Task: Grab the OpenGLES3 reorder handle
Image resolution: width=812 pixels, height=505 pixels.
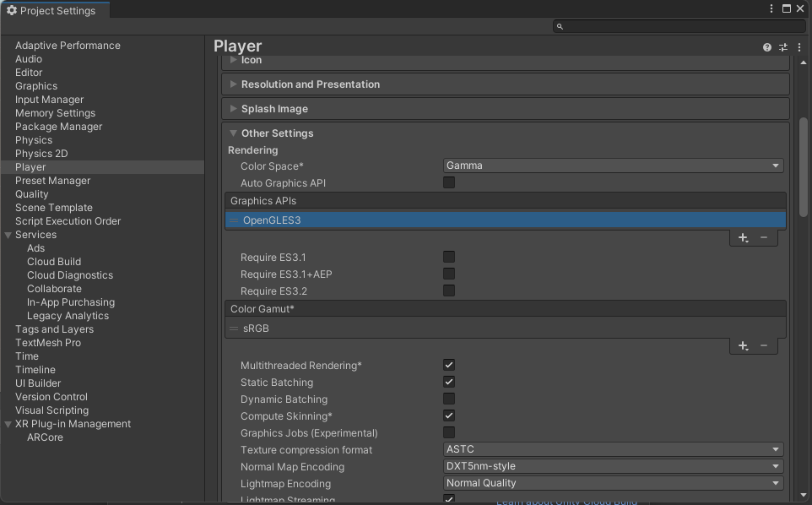Action: 234,220
